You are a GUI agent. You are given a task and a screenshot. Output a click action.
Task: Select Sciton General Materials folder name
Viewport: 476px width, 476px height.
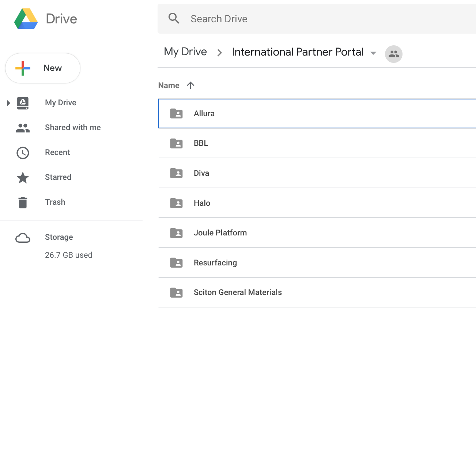pyautogui.click(x=238, y=292)
